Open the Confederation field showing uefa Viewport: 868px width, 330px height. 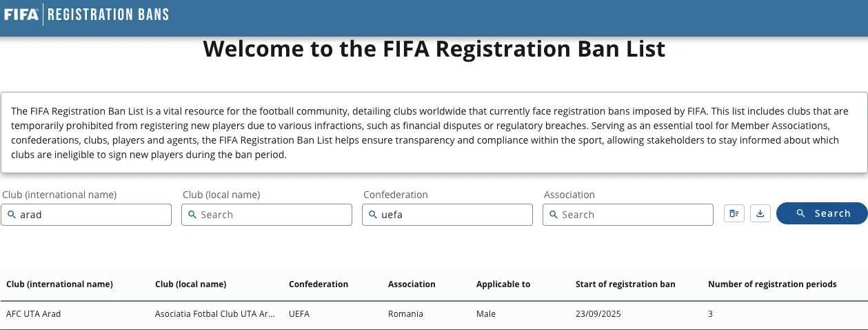(x=447, y=215)
